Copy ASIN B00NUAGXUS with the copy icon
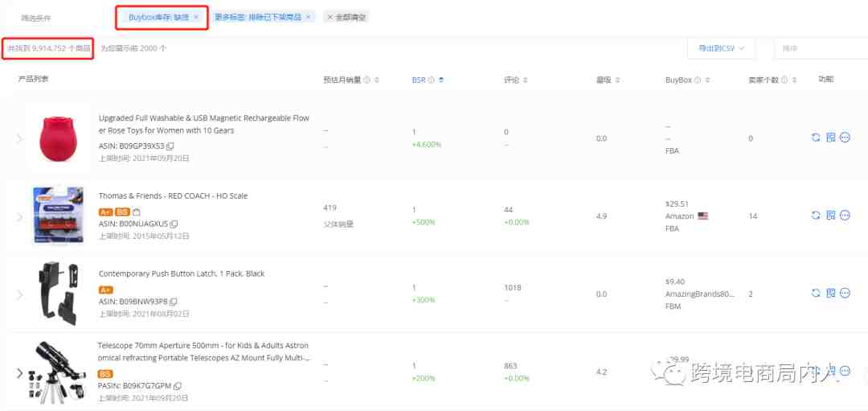This screenshot has height=411, width=868. click(174, 224)
